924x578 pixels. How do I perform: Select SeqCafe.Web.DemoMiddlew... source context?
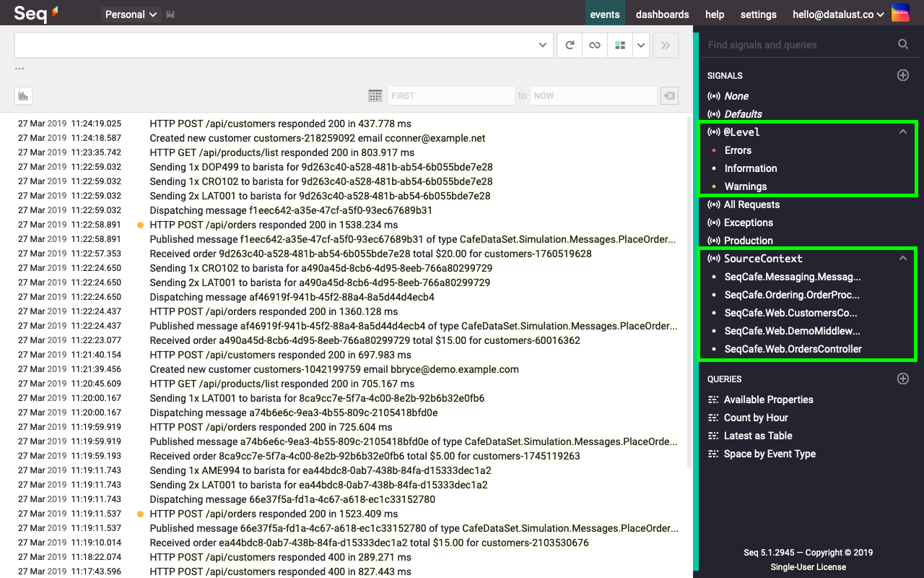[x=792, y=331]
